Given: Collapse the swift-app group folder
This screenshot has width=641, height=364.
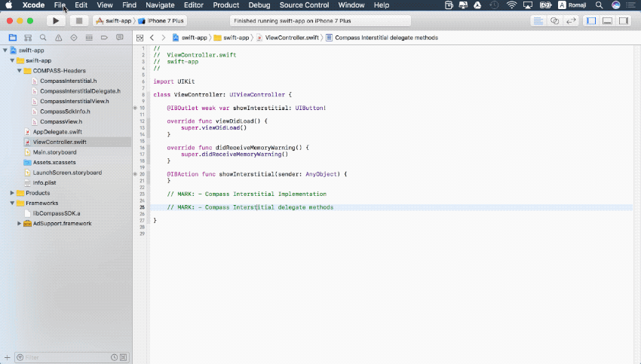Looking at the screenshot, I should [x=12, y=60].
